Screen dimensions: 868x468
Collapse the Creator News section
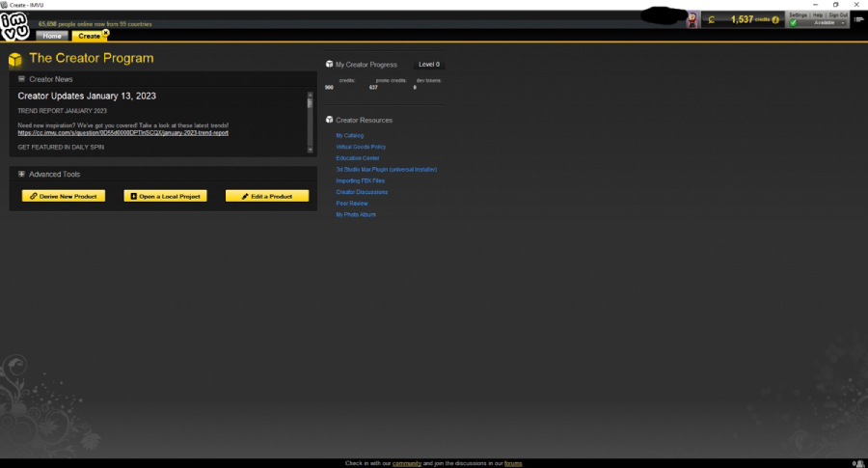21,79
